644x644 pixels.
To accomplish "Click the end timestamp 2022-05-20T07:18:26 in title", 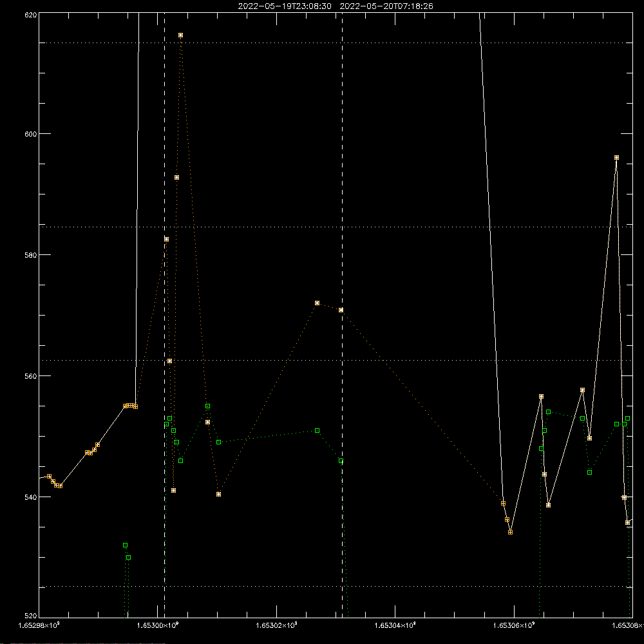I will tap(386, 6).
